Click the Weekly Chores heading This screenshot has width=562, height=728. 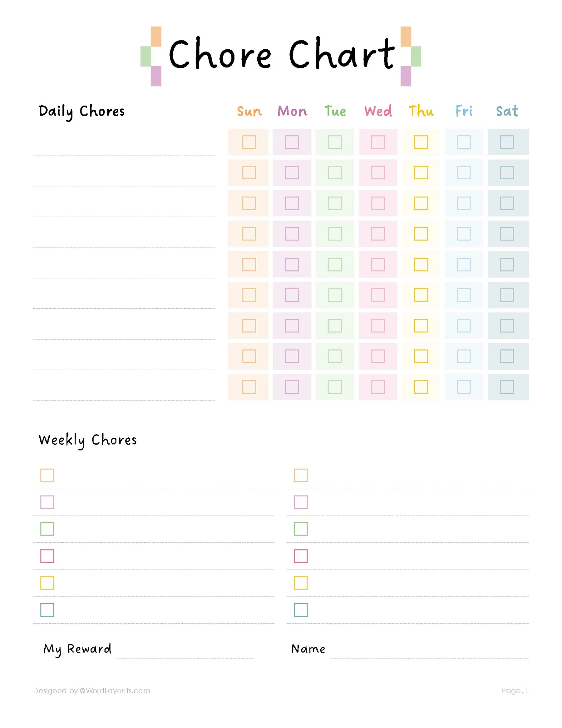click(x=88, y=440)
